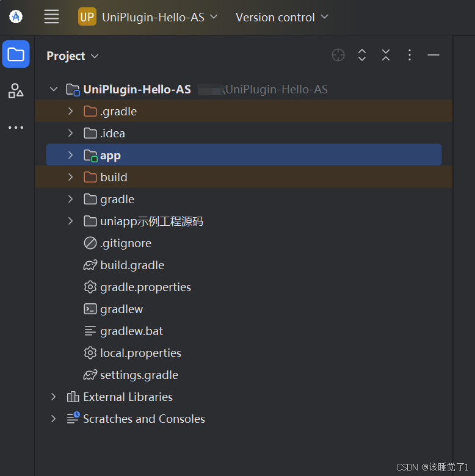475x476 pixels.
Task: Open the Version control dropdown
Action: coord(281,17)
